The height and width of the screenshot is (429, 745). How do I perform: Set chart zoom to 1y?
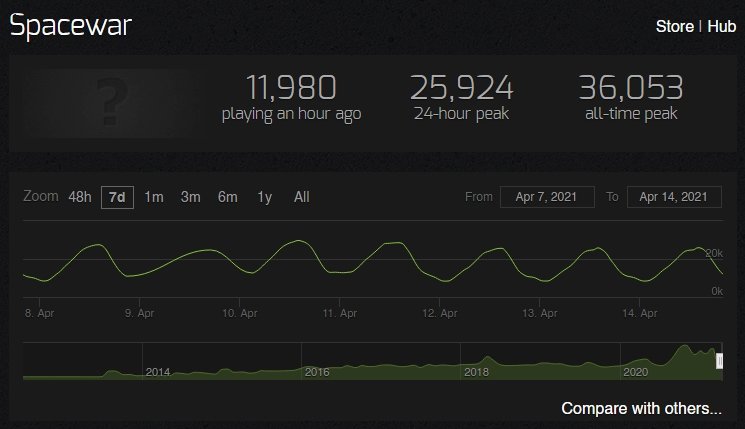(265, 197)
